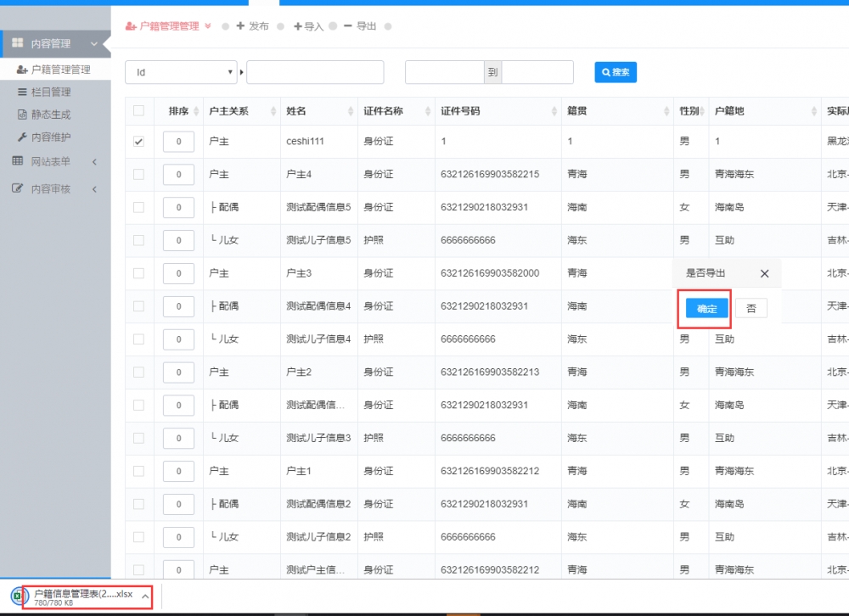Check the 测试配偶信息5 row checkbox
Image resolution: width=849 pixels, height=616 pixels.
pos(138,207)
